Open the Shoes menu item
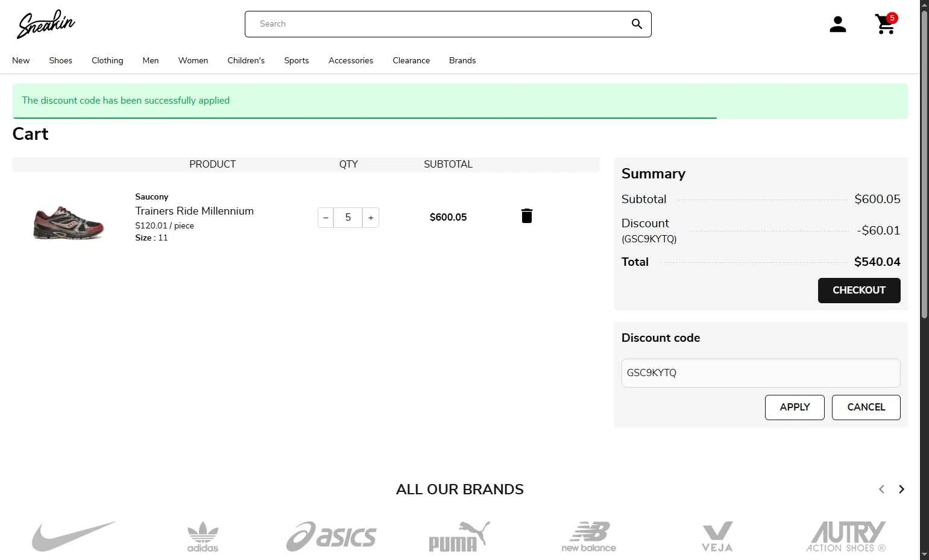The width and height of the screenshot is (929, 560). pyautogui.click(x=60, y=60)
